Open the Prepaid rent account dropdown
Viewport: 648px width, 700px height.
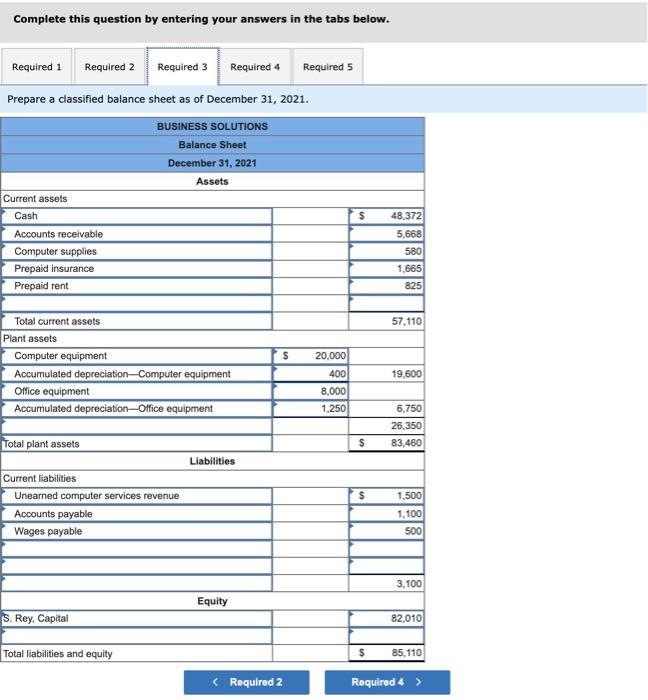[x=137, y=286]
